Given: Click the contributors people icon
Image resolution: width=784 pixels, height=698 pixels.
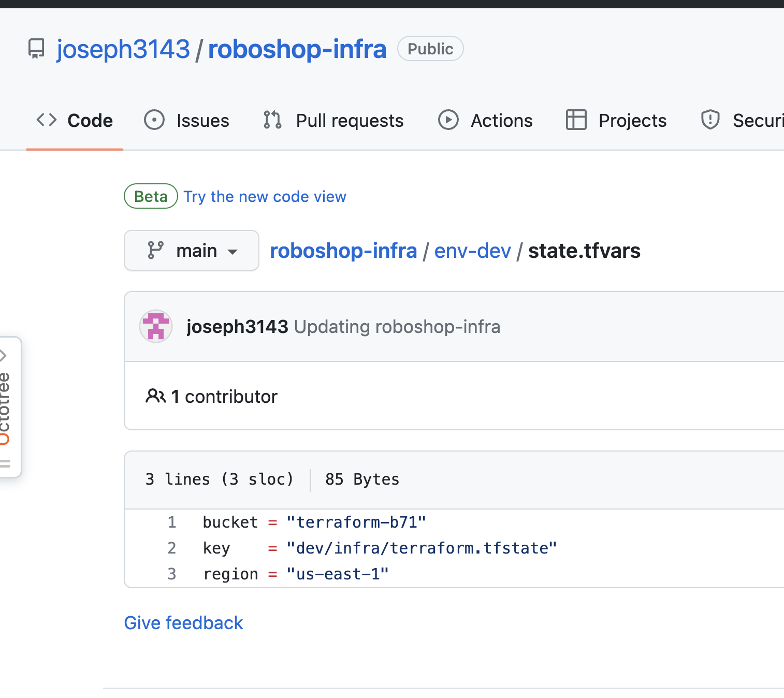Looking at the screenshot, I should [155, 396].
